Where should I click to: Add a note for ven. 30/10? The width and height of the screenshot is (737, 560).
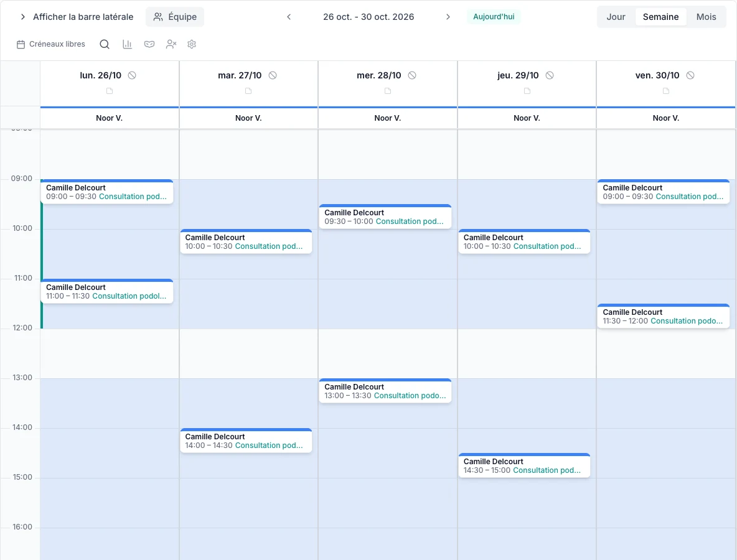[x=666, y=91]
